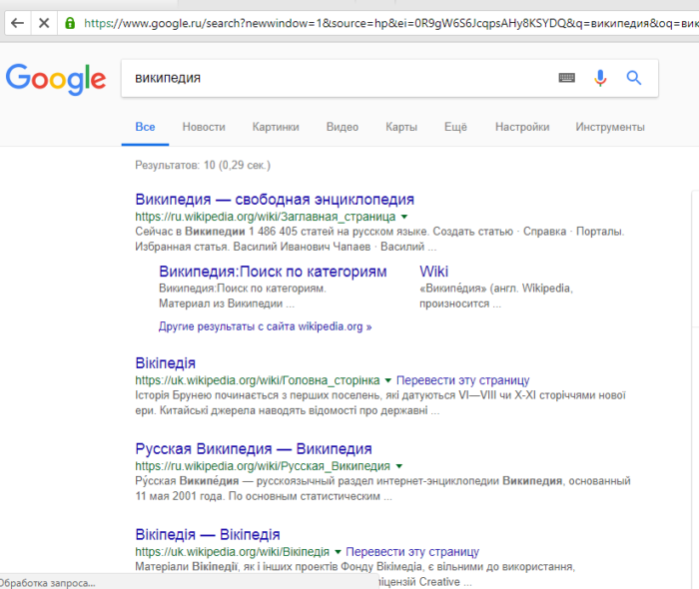Image resolution: width=699 pixels, height=589 pixels.
Task: Click the ru.wikipedia.org/wiki/Русская_Википедия green URL
Action: click(263, 466)
